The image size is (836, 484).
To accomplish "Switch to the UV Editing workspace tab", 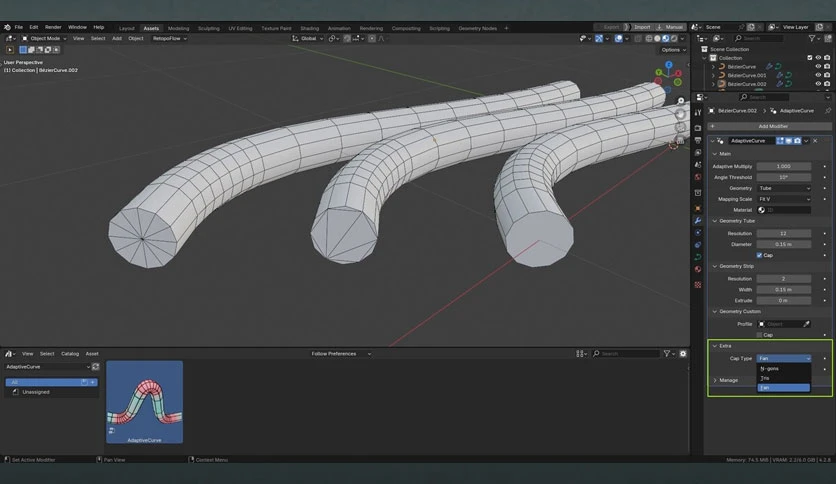I will coord(240,28).
